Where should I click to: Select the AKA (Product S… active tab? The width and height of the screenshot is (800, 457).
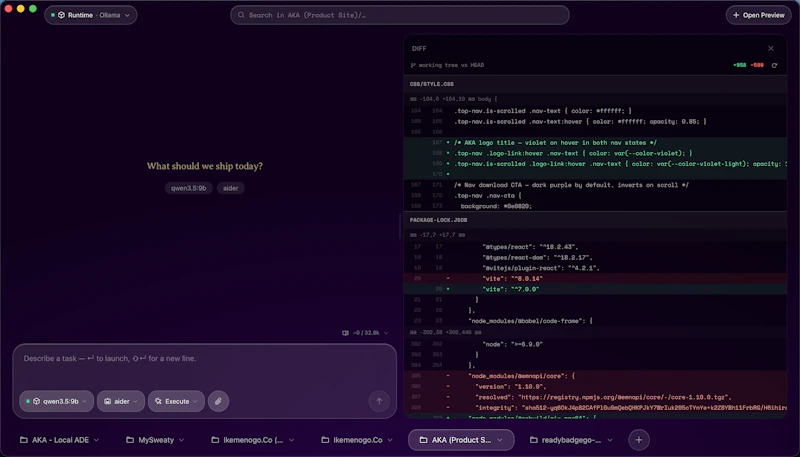click(x=461, y=440)
